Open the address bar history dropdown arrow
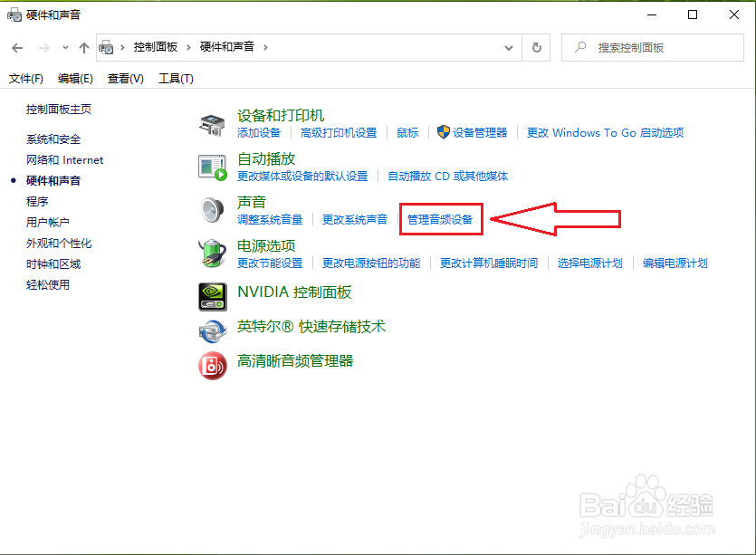The height and width of the screenshot is (555, 756). (509, 46)
